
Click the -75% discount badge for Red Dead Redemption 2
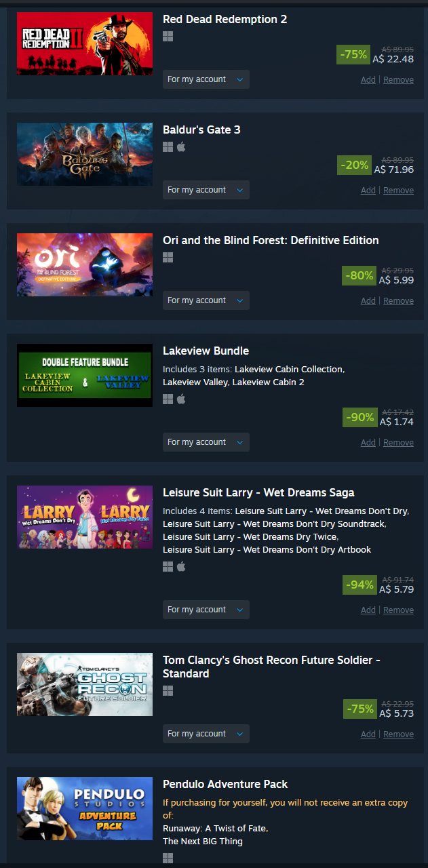point(353,54)
